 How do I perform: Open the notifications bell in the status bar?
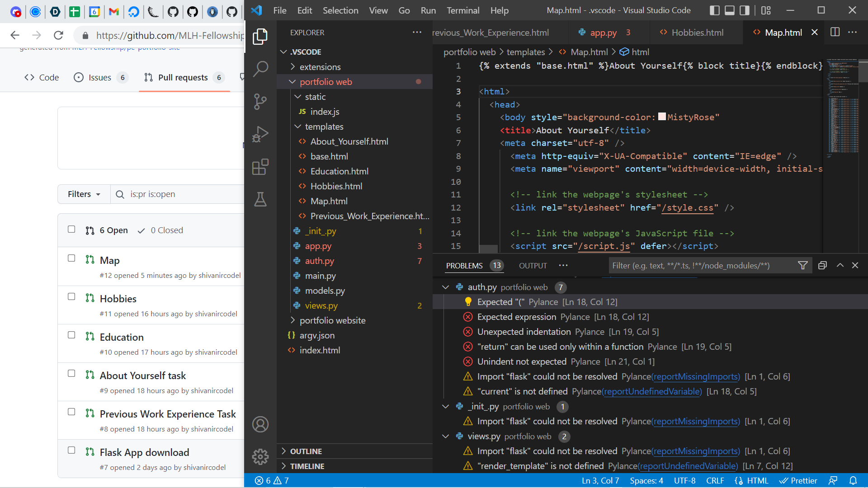coord(853,480)
